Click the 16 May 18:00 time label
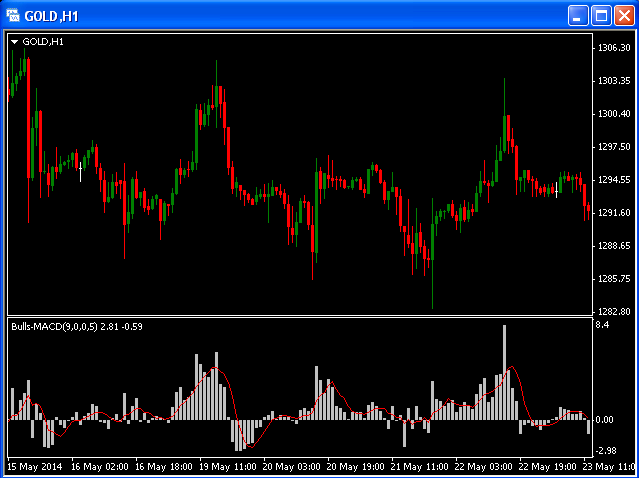Viewport: 640px width, 480px height. pyautogui.click(x=164, y=467)
